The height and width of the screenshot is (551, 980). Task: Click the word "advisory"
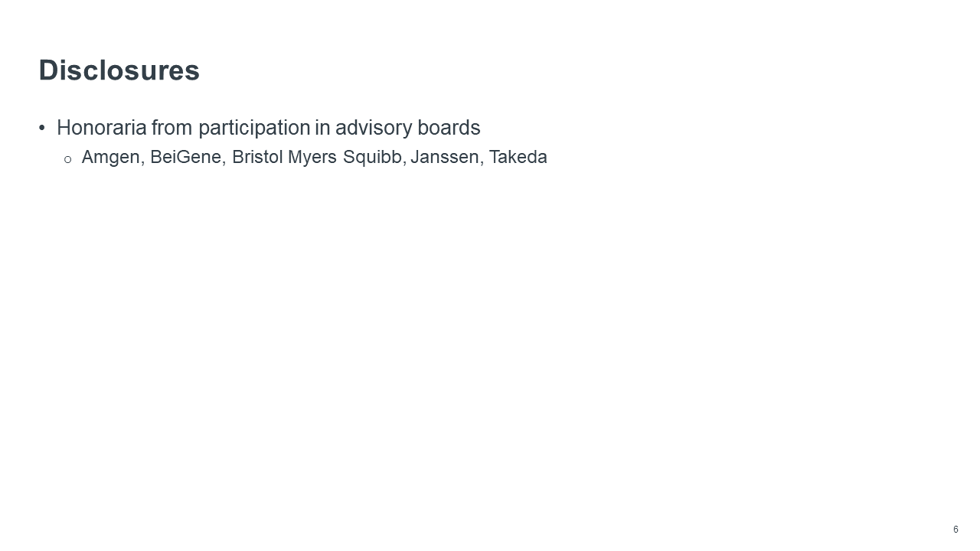click(374, 128)
